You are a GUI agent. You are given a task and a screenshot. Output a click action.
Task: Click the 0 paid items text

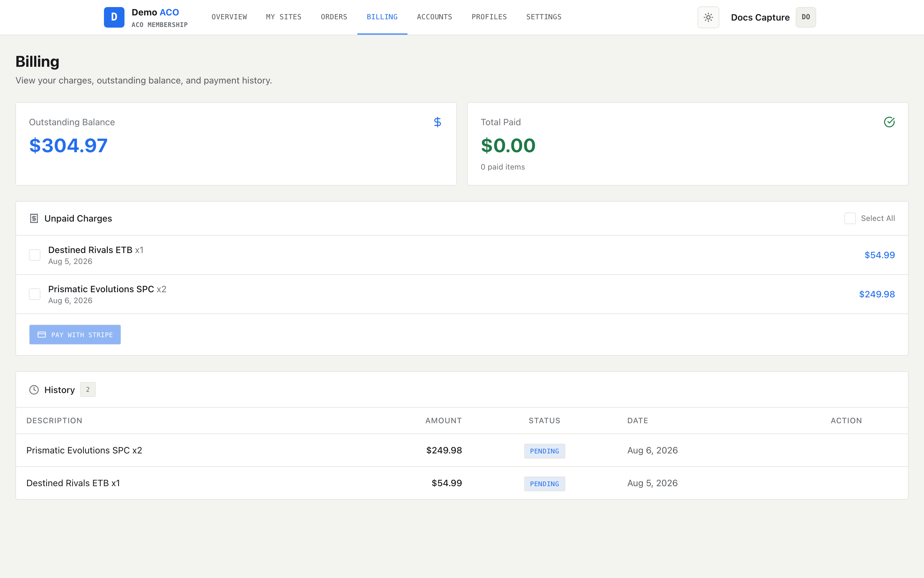pos(502,167)
